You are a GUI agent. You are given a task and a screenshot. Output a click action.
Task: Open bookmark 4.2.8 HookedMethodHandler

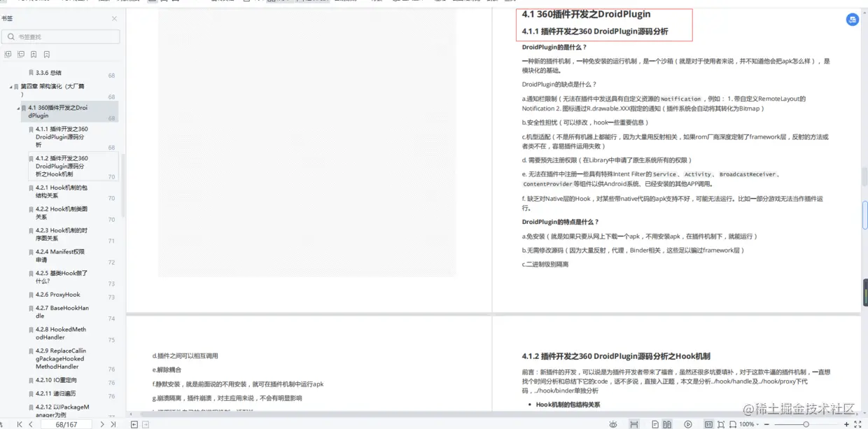click(x=61, y=333)
